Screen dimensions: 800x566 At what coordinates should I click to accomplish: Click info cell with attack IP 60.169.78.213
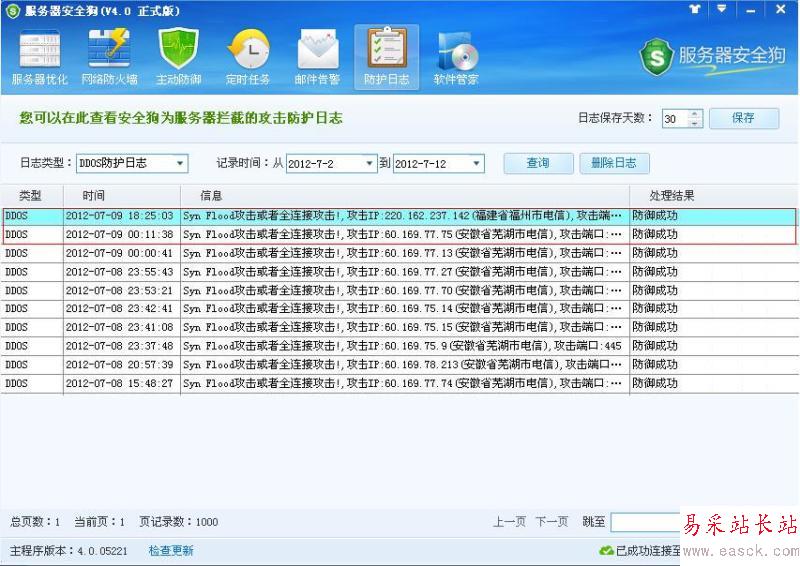(x=405, y=364)
